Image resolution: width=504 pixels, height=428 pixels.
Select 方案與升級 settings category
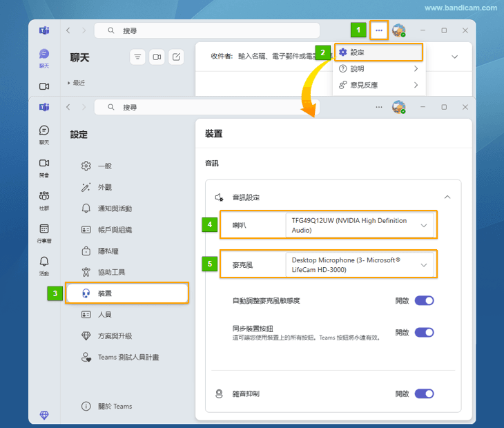[x=127, y=335]
